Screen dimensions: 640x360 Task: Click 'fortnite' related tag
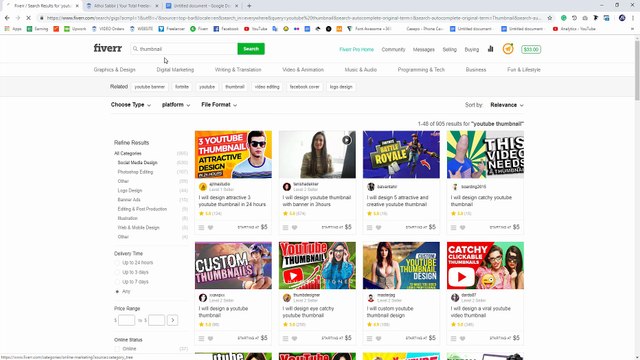coord(182,87)
